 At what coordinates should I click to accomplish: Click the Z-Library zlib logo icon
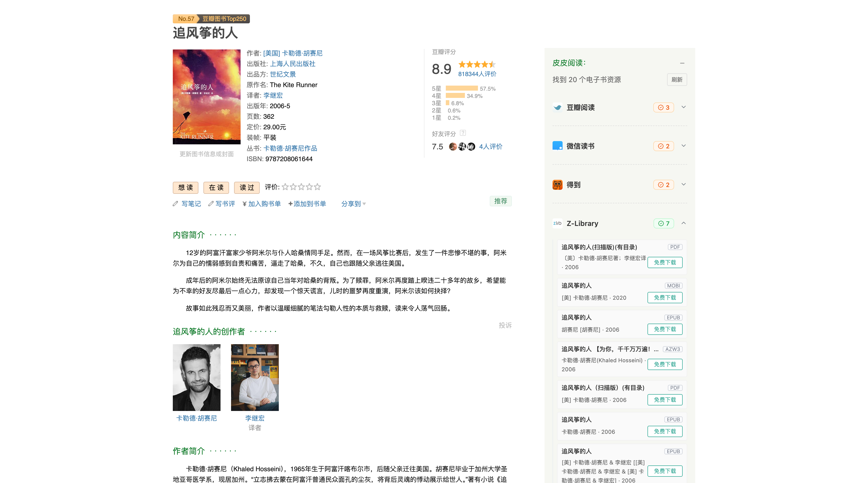pos(557,223)
